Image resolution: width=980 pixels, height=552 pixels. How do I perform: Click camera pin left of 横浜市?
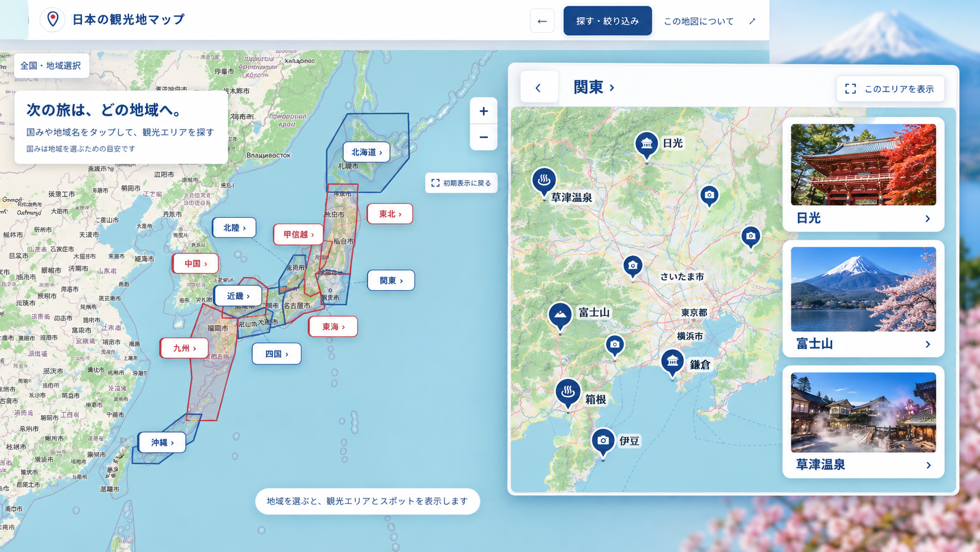coord(614,346)
